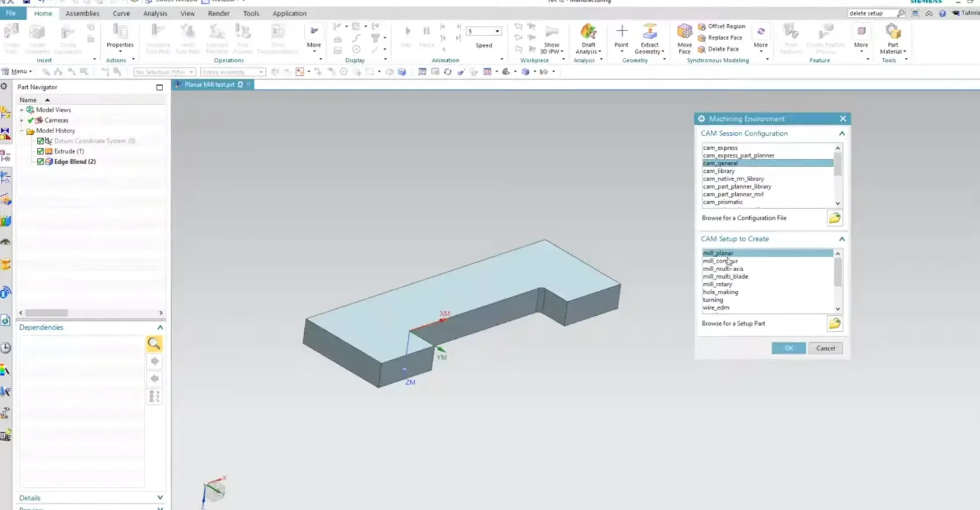Screen dimensions: 980x510
Task: Open the File tab
Action: [x=11, y=13]
